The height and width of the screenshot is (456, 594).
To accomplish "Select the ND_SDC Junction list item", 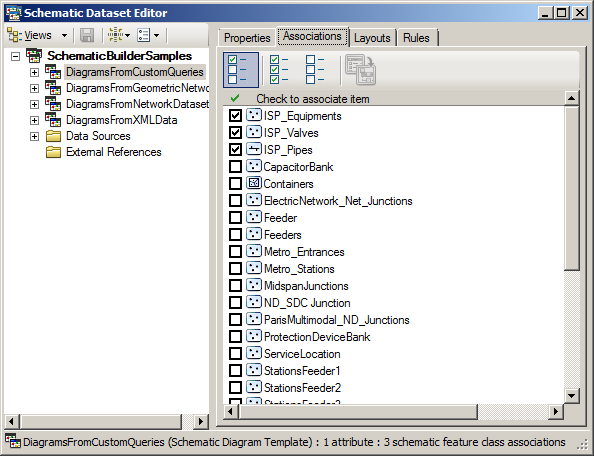I will pos(307,303).
